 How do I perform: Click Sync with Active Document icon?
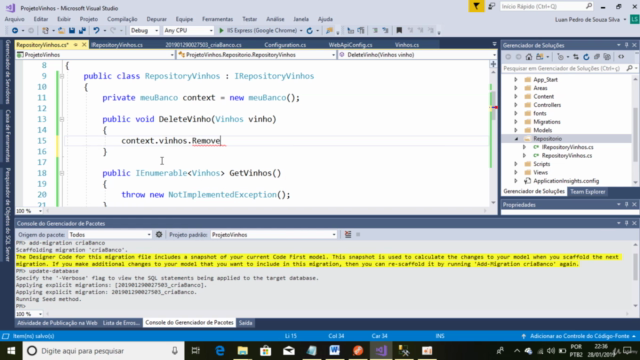(x=576, y=57)
